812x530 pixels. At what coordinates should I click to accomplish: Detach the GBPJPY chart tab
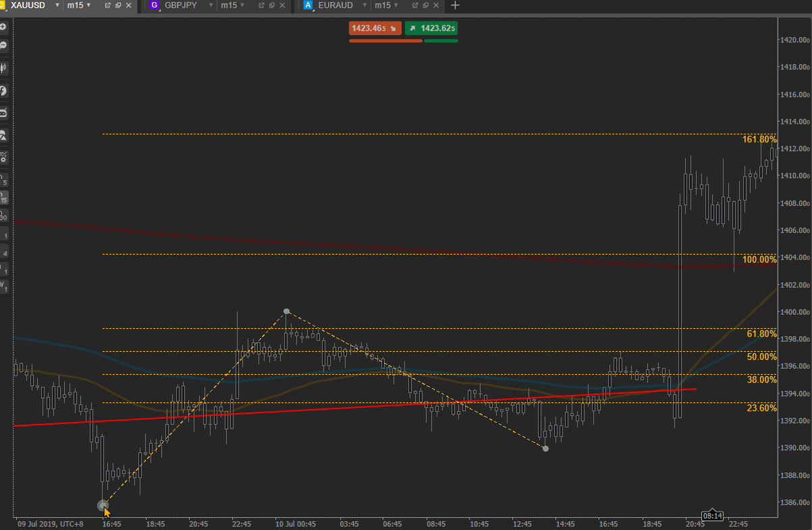261,5
